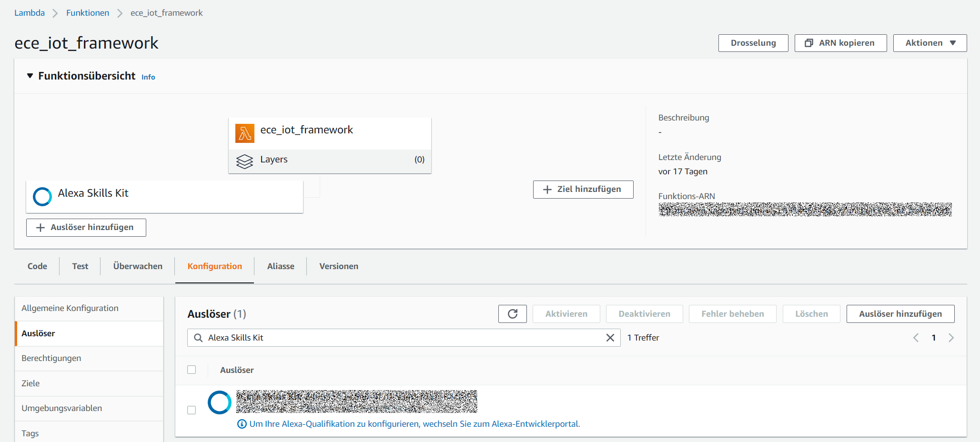Click the info icon beside the Alexa-Qualifikation hint
The image size is (980, 442).
(241, 423)
